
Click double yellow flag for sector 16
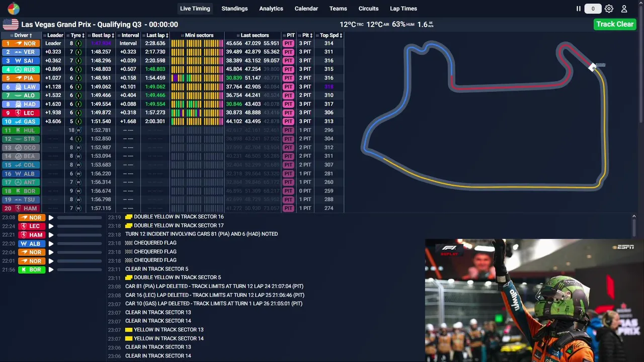coord(129,217)
